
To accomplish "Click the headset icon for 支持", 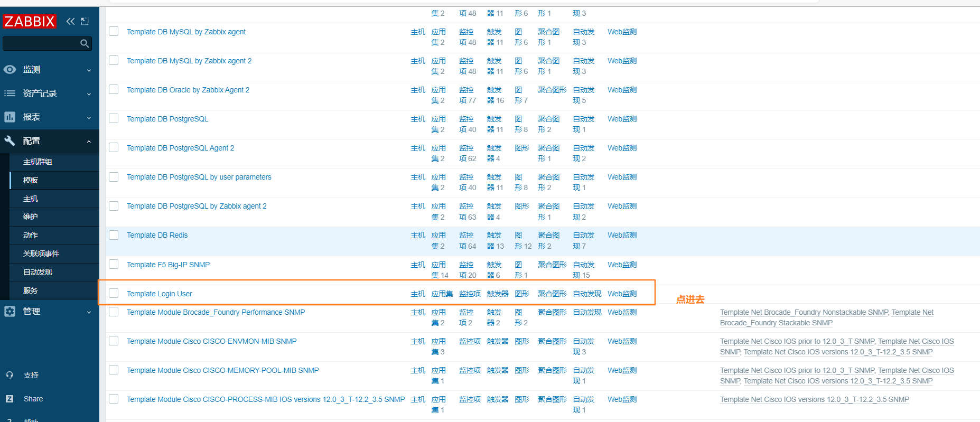I will coord(10,375).
